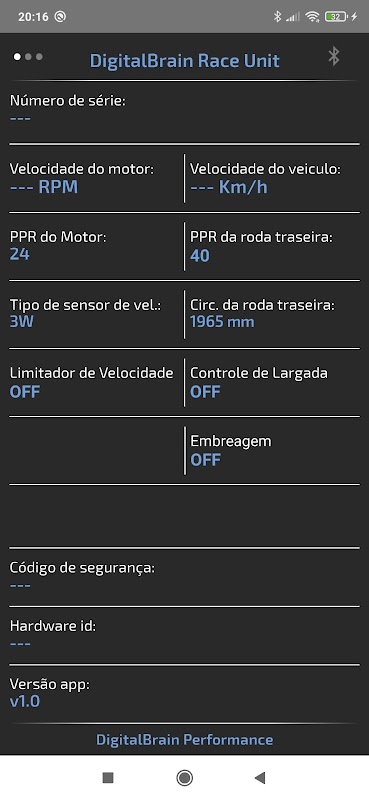Image resolution: width=369 pixels, height=800 pixels.
Task: Tap the cellular signal strength icon
Action: tap(293, 17)
